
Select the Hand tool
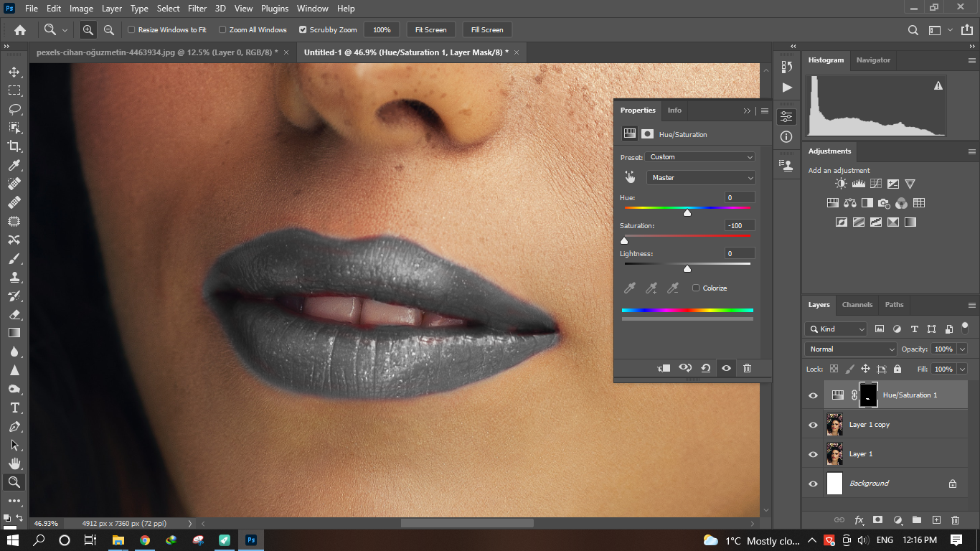pos(14,463)
